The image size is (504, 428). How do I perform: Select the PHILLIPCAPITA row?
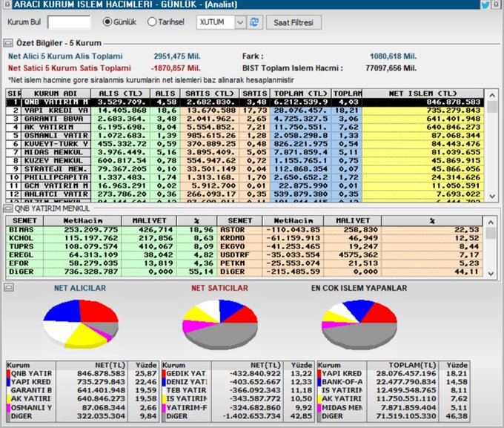[x=245, y=177]
